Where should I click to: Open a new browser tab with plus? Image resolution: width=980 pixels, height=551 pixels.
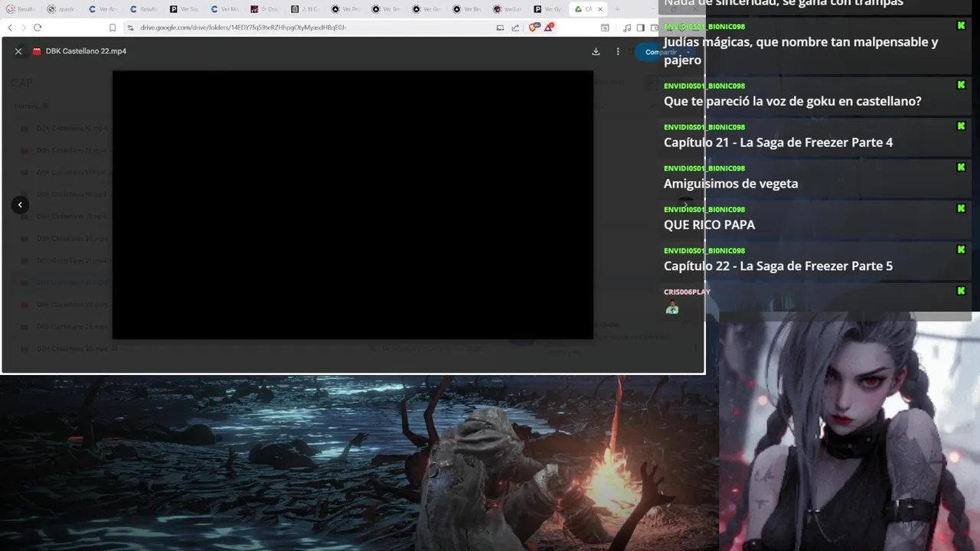tap(617, 9)
